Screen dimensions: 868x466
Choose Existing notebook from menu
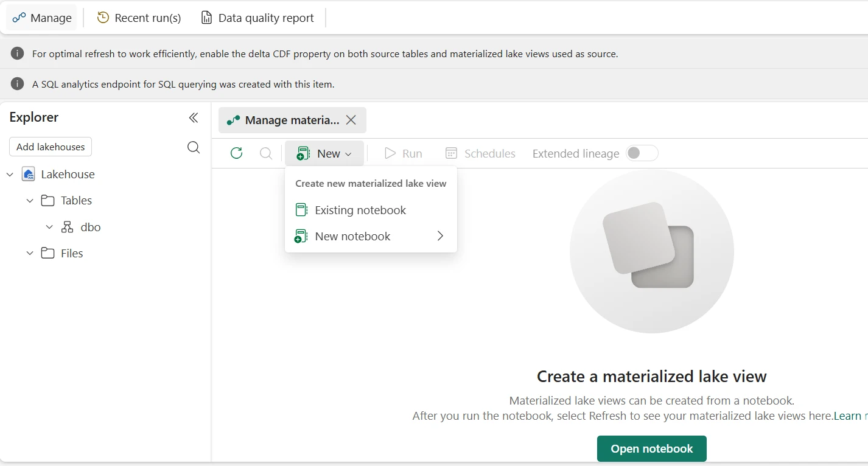371,210
